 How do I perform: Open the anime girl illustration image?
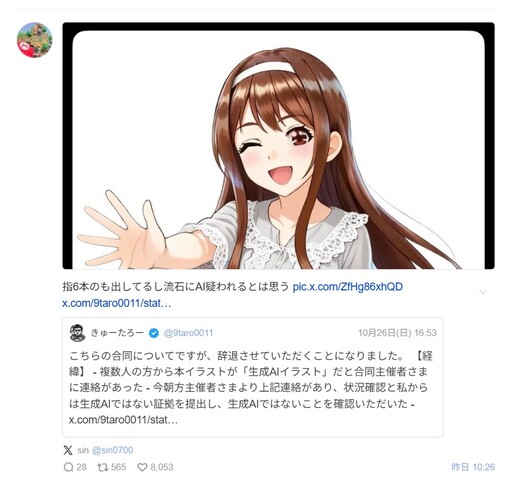click(278, 146)
